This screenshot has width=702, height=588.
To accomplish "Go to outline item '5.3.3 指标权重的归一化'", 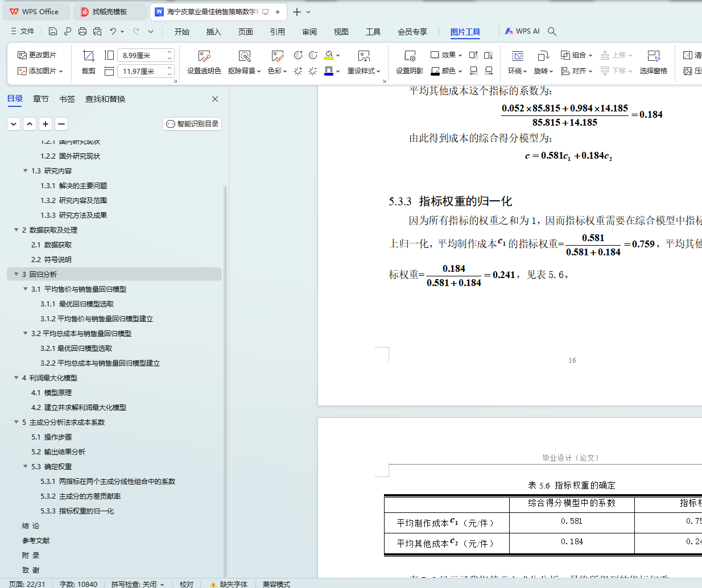I will point(77,511).
